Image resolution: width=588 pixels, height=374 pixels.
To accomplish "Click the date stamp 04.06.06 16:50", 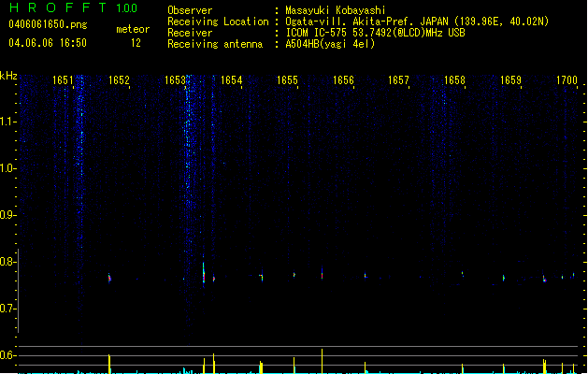I will coord(48,43).
